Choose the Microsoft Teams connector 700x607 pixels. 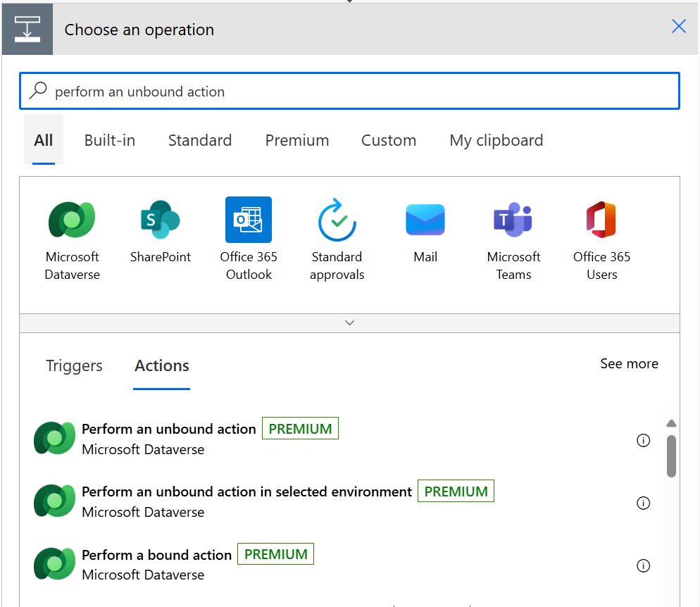(x=513, y=220)
